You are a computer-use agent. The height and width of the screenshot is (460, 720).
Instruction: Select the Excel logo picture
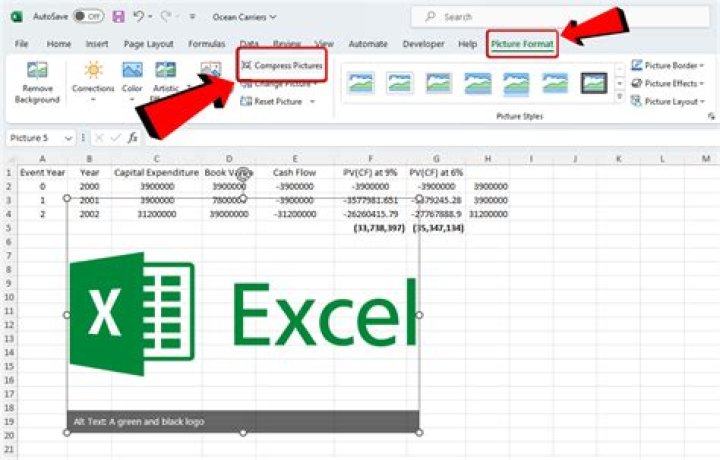243,315
